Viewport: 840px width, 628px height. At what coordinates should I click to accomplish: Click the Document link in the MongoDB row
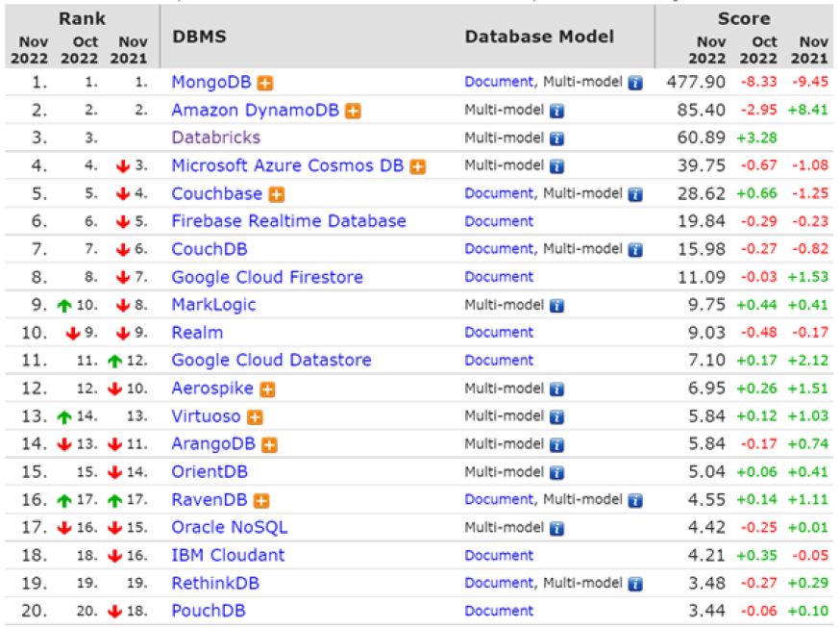click(499, 82)
